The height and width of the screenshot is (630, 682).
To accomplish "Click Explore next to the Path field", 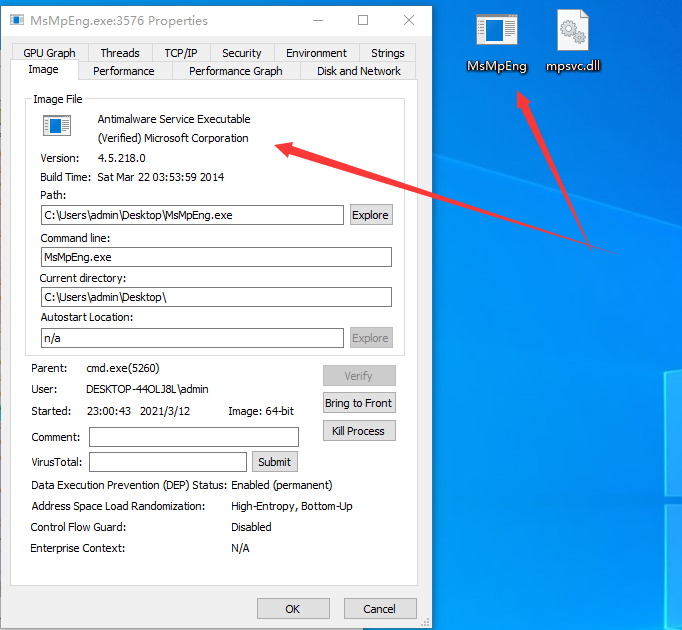I will tap(371, 215).
